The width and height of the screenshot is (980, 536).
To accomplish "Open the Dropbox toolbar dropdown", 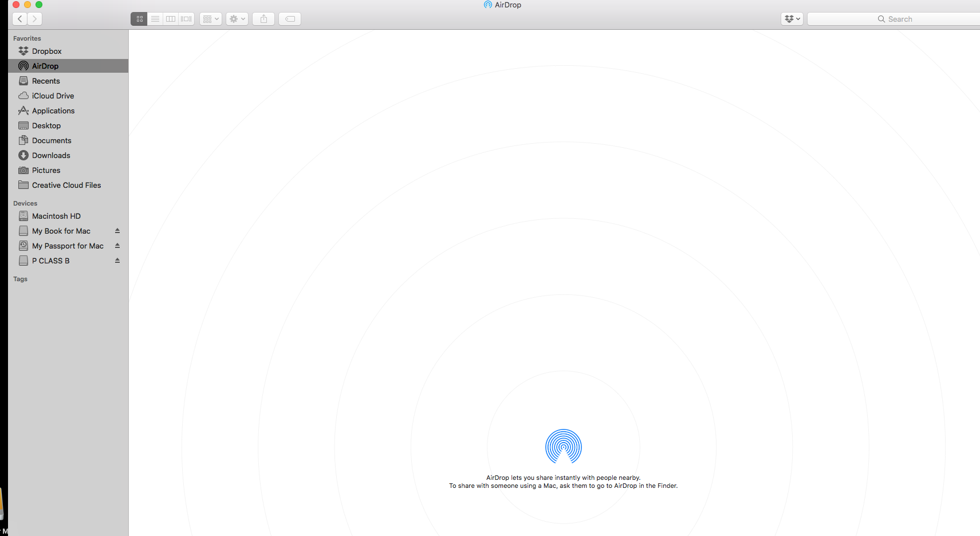I will 792,19.
